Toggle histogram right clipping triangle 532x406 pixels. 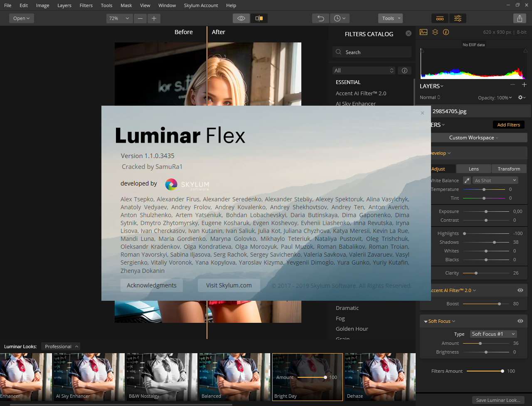525,50
